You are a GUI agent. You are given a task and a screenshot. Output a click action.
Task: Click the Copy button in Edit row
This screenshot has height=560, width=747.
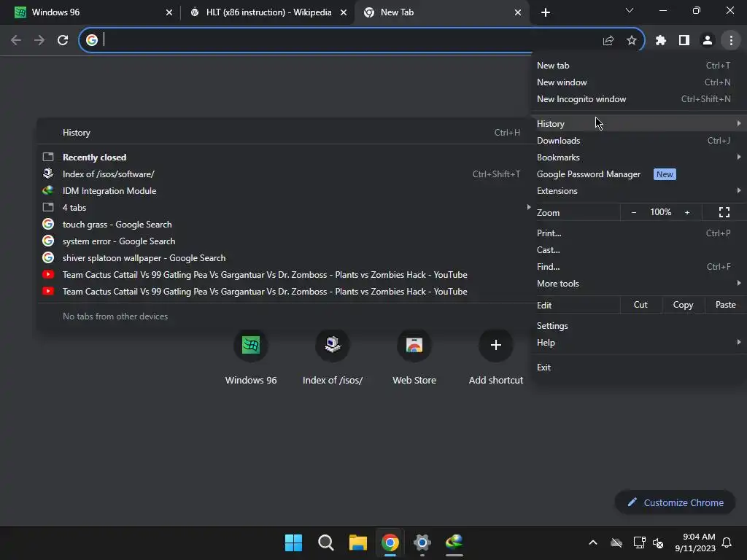(683, 305)
